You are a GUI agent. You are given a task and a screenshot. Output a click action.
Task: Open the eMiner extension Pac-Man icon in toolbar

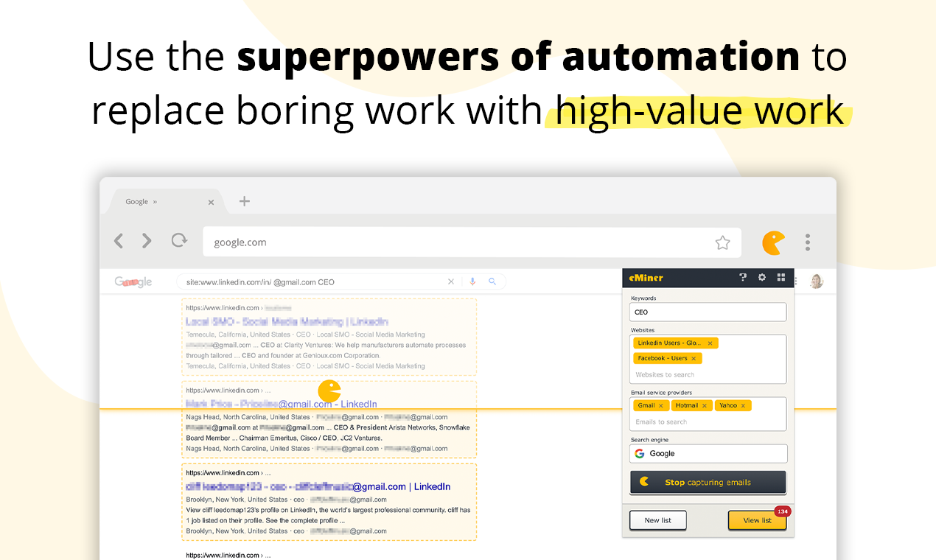(x=773, y=242)
